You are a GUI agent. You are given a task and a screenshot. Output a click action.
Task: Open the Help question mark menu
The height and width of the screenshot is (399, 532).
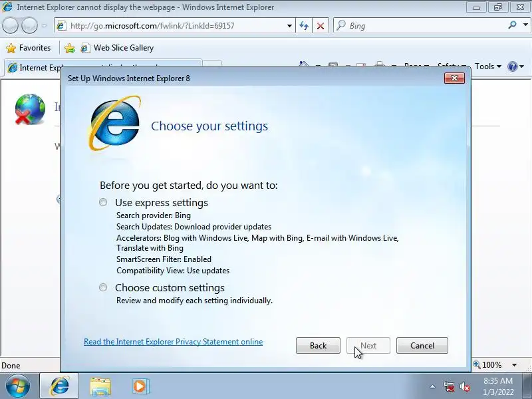[516, 66]
